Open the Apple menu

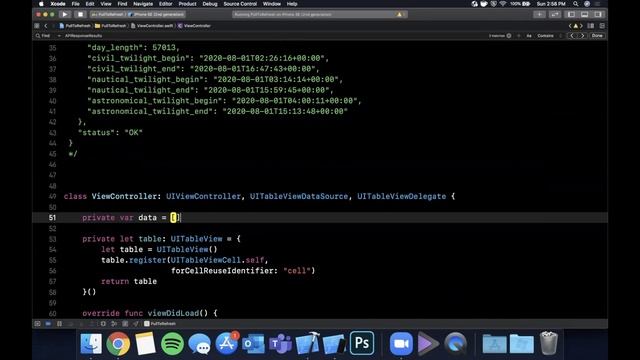(x=41, y=4)
